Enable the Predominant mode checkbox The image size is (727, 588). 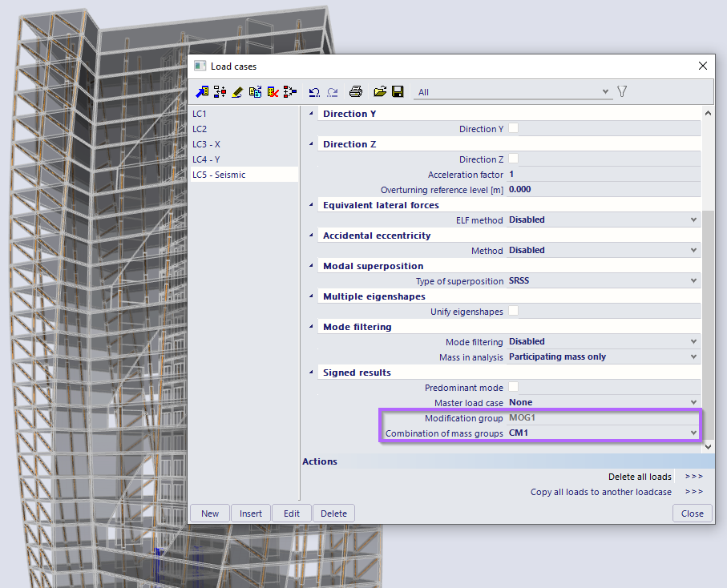point(513,387)
